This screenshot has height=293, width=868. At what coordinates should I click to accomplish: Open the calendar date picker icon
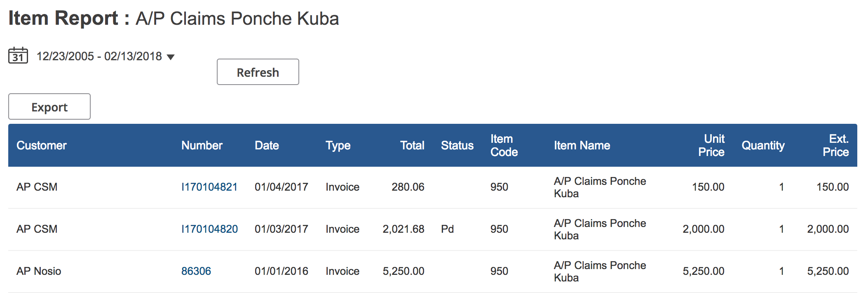pos(18,55)
